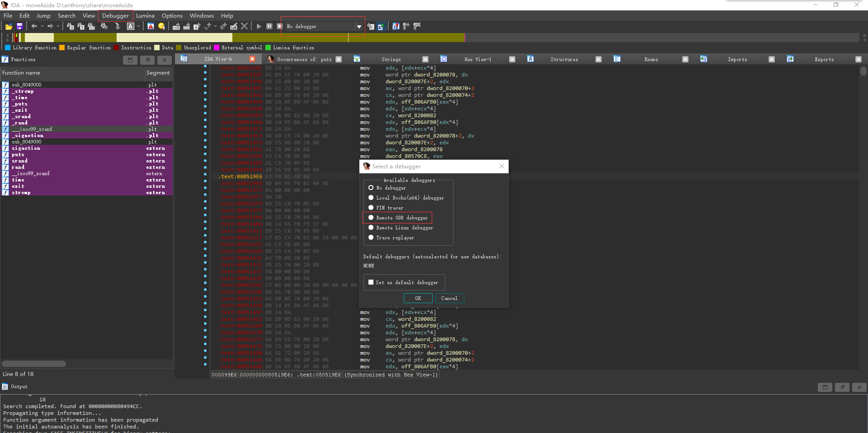Viewport: 868px width, 433px height.
Task: Open the dropdown arrow beside the boxed 'A' icon
Action: tap(138, 26)
